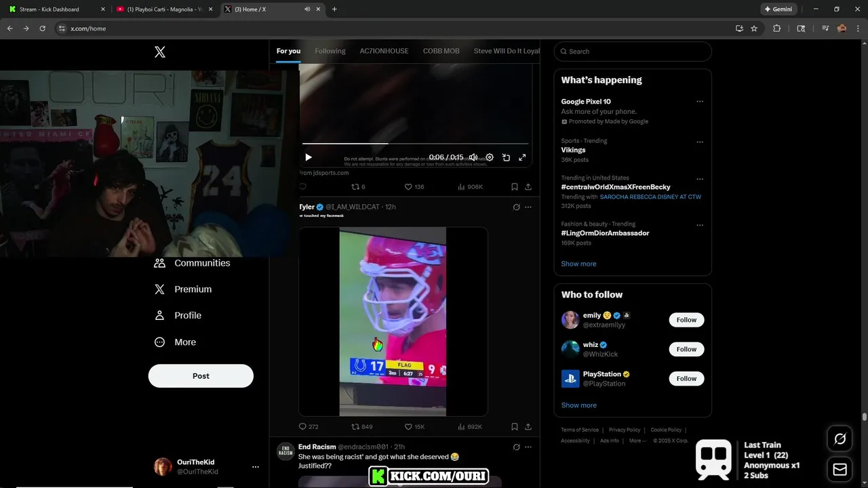868x488 pixels.
Task: View Tyler's post 692K views
Action: coord(470,427)
